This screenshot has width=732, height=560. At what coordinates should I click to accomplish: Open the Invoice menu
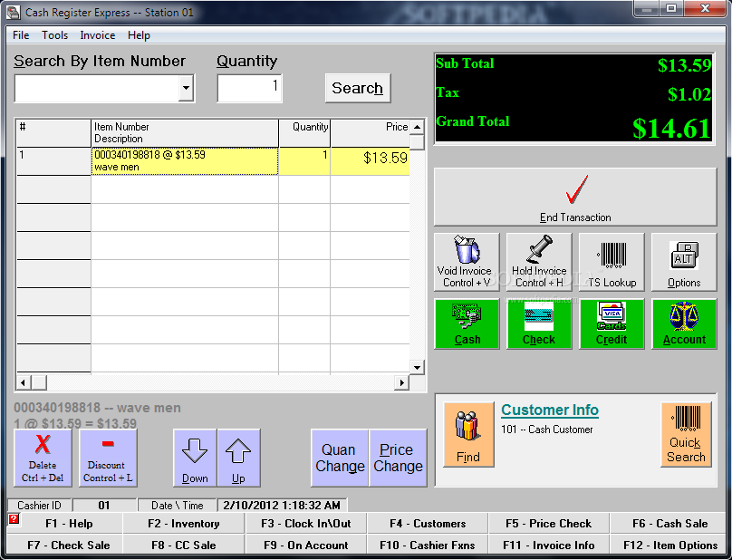98,35
